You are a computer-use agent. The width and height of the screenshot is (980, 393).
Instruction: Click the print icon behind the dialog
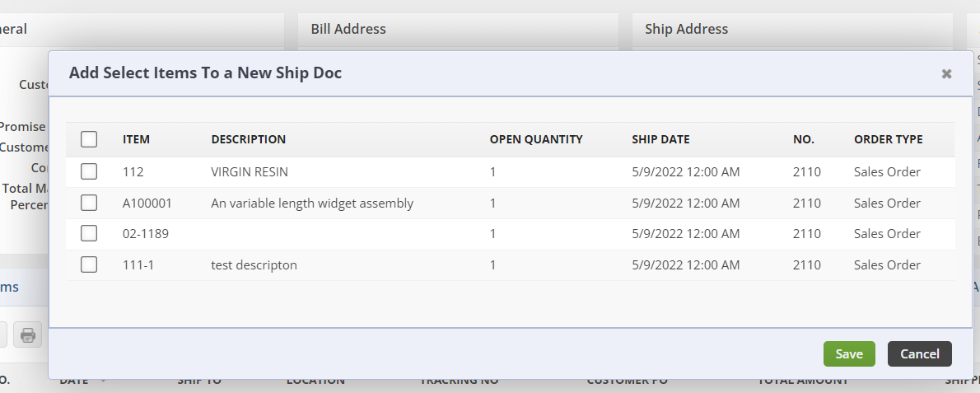(x=28, y=335)
